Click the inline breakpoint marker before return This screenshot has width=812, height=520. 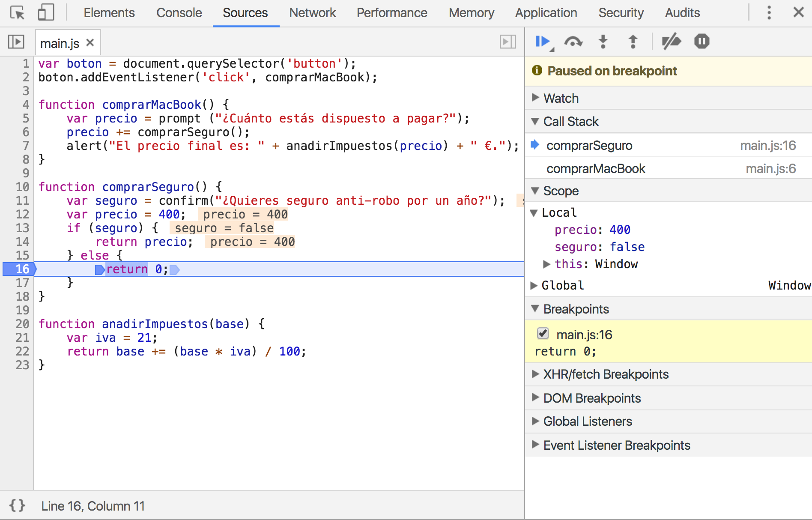coord(100,269)
